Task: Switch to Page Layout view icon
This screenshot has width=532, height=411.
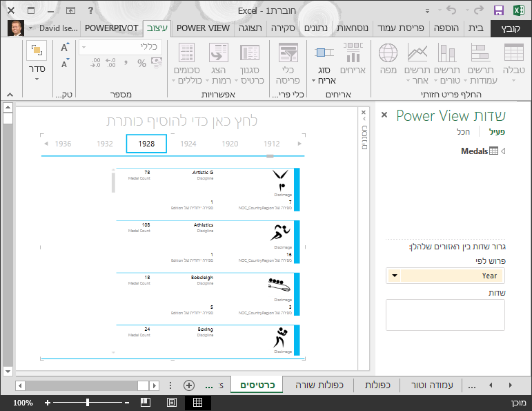Action: (x=172, y=403)
